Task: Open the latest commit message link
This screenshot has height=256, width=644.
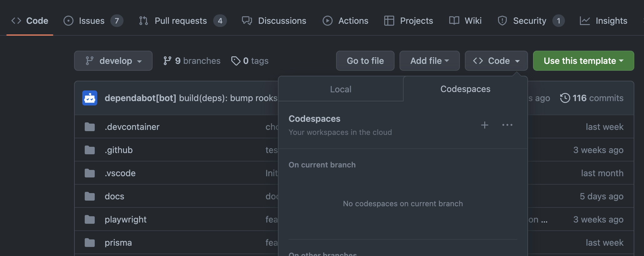Action: 228,98
